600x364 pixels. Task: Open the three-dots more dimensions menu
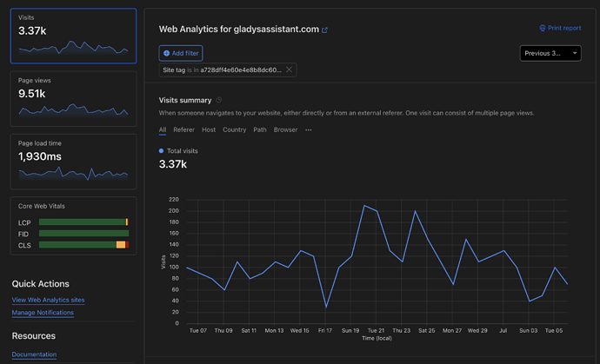[308, 130]
